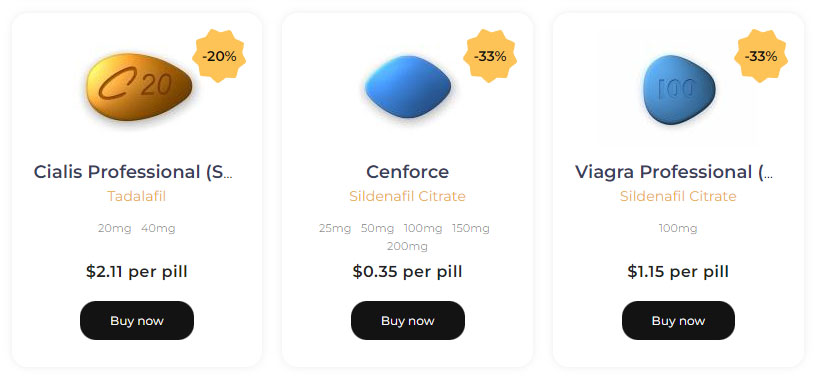Click the -33% badge on Viagra Professional
816x379 pixels.
pos(760,56)
